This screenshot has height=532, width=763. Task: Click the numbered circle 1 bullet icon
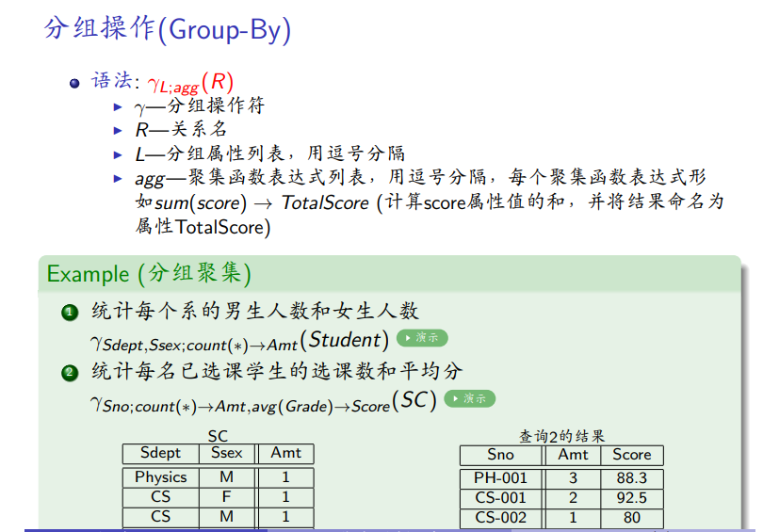click(x=69, y=312)
